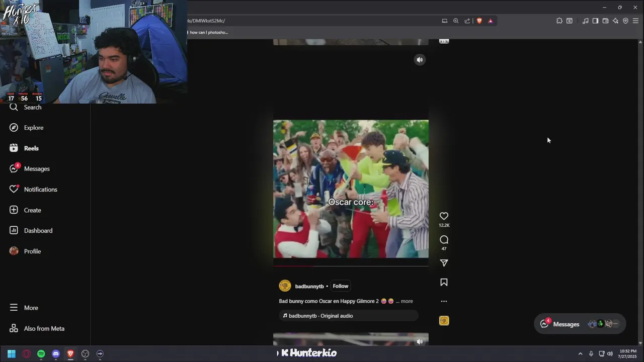This screenshot has width=644, height=362.
Task: Follow the badbunnytb account
Action: 341,286
